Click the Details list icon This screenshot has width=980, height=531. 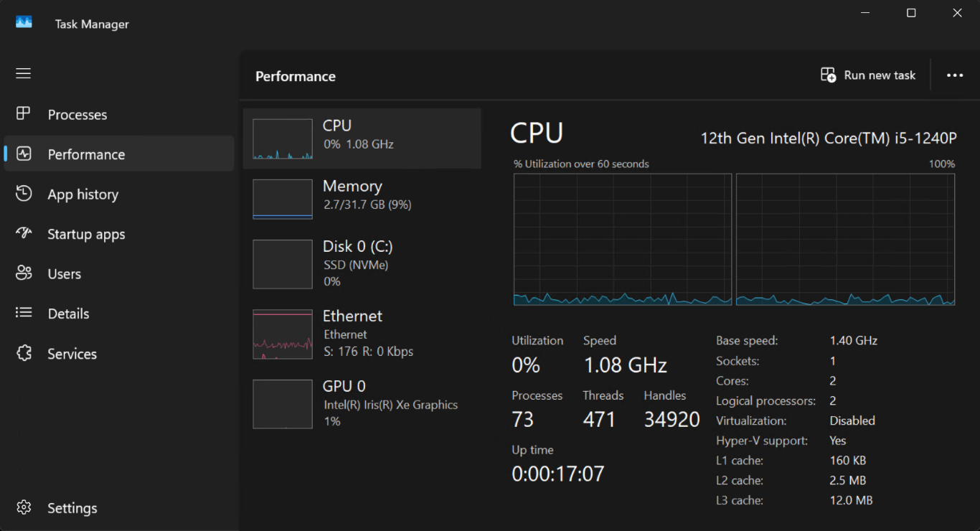pyautogui.click(x=24, y=314)
